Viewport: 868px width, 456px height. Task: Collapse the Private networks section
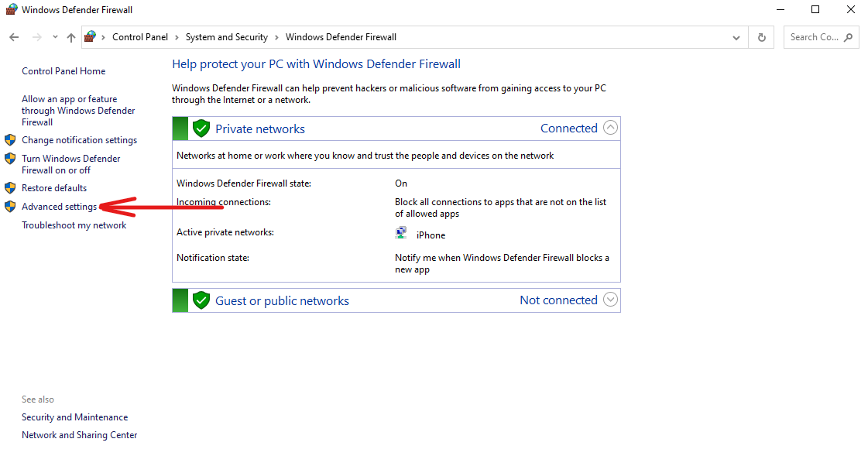click(610, 128)
